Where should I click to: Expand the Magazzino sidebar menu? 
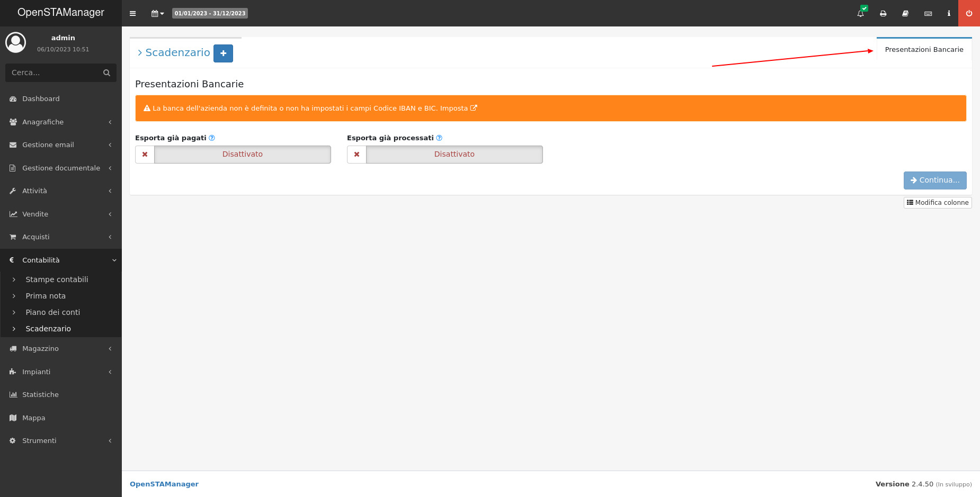pyautogui.click(x=61, y=348)
